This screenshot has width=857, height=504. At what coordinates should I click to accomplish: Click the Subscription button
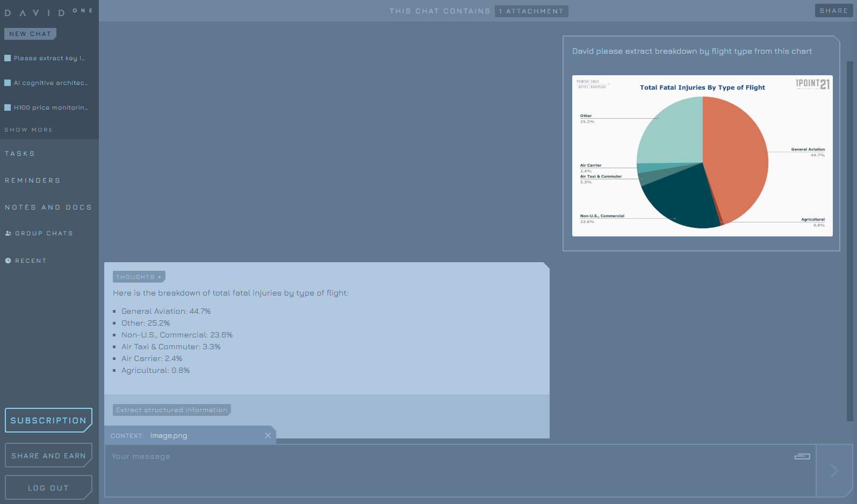click(48, 421)
